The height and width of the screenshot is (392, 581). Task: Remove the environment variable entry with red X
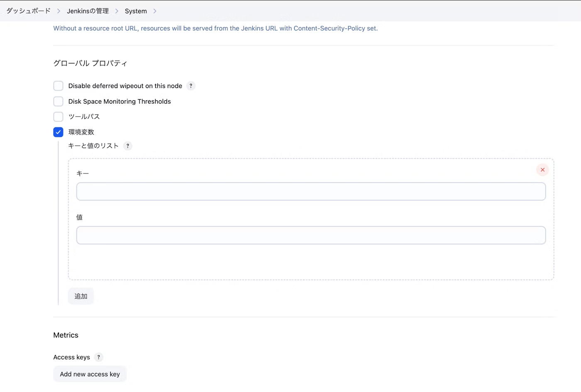(x=542, y=170)
